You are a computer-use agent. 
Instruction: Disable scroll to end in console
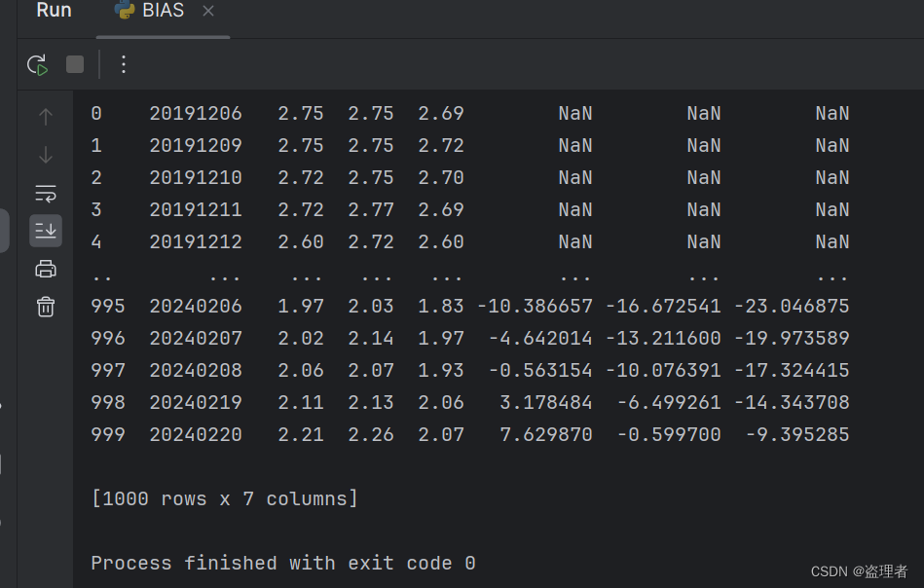point(45,231)
